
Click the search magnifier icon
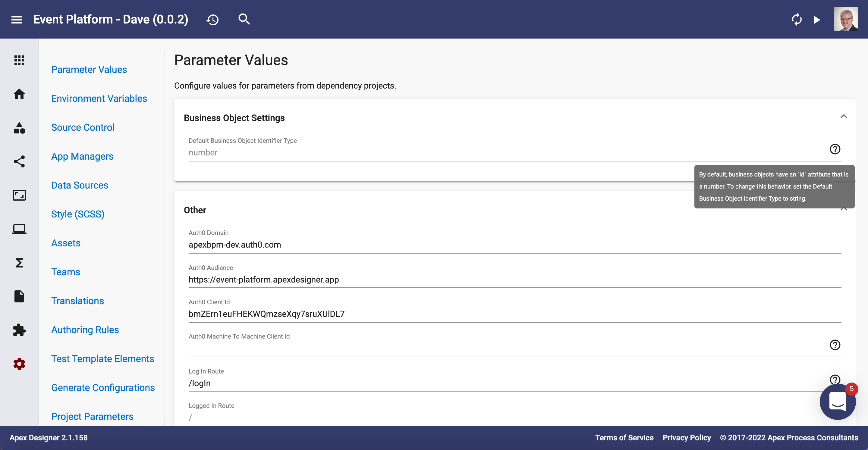244,19
